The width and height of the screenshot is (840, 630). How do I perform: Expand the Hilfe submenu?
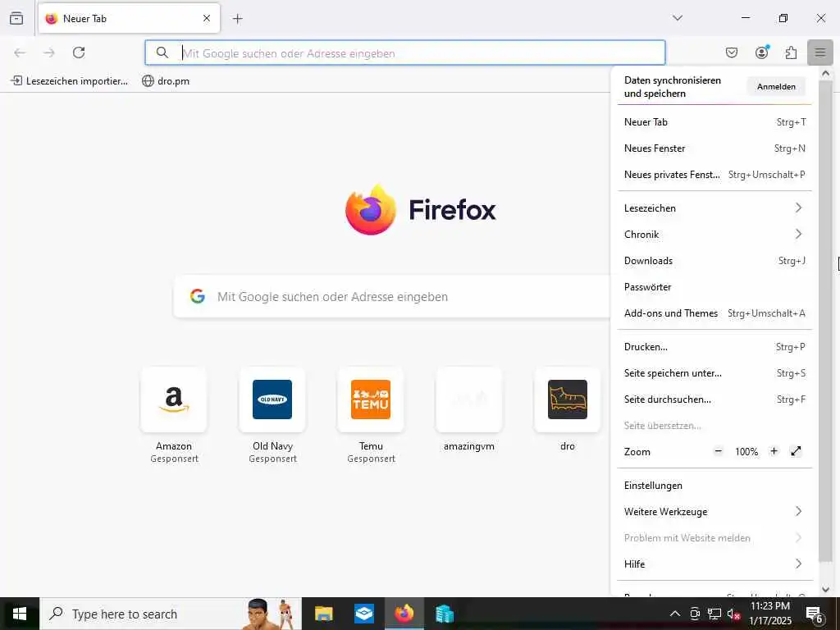click(714, 564)
